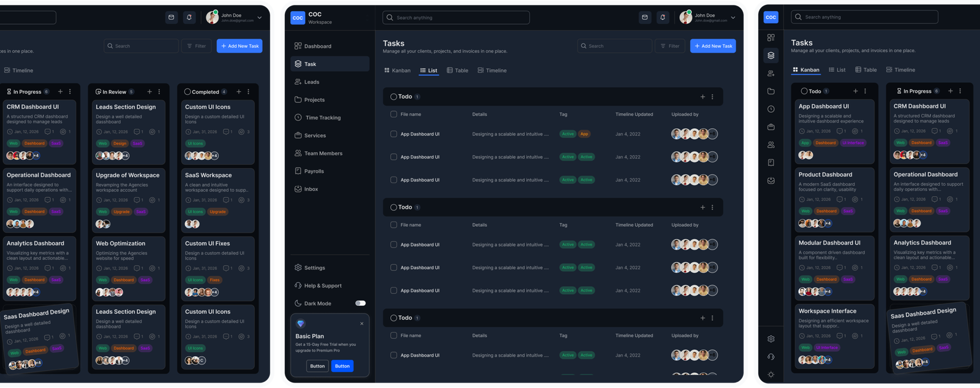Open the Todo kanban column's three-dot menu
This screenshot has height=388, width=980.
coord(865,91)
